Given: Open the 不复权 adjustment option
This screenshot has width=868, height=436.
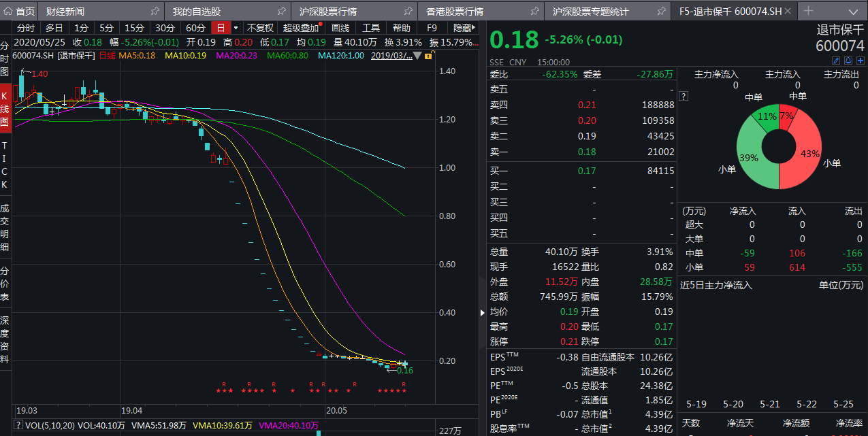Looking at the screenshot, I should (x=259, y=28).
